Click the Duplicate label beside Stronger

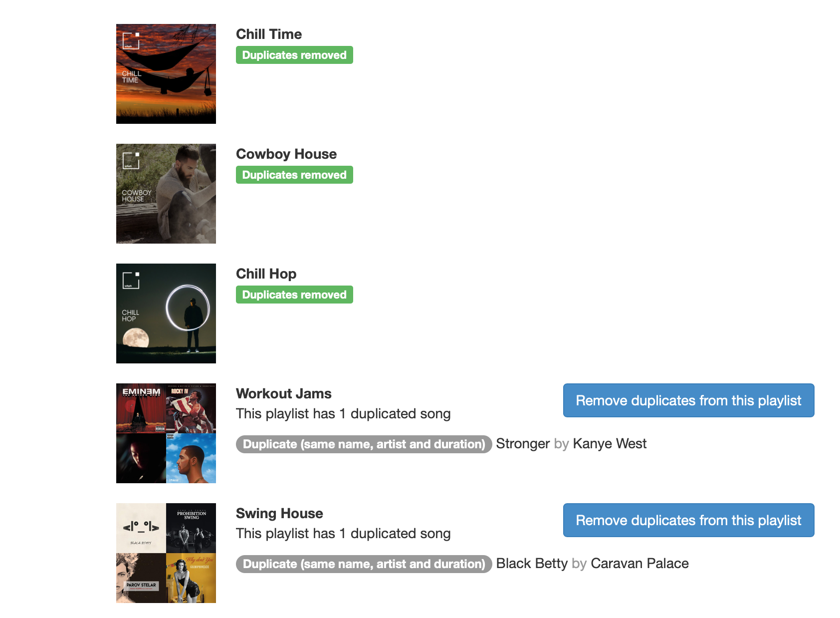(x=364, y=444)
